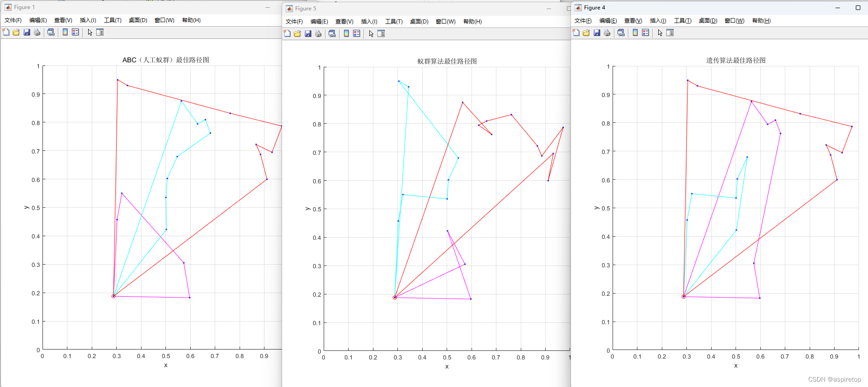The image size is (868, 387).
Task: Open 编辑(E) menu in Figure 5
Action: pyautogui.click(x=319, y=22)
